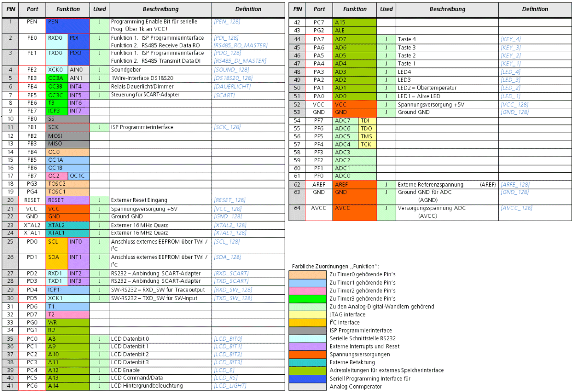Image resolution: width=575 pixels, height=392 pixels.
Task: Select the 'Soundgeber' description cell
Action: (x=160, y=70)
